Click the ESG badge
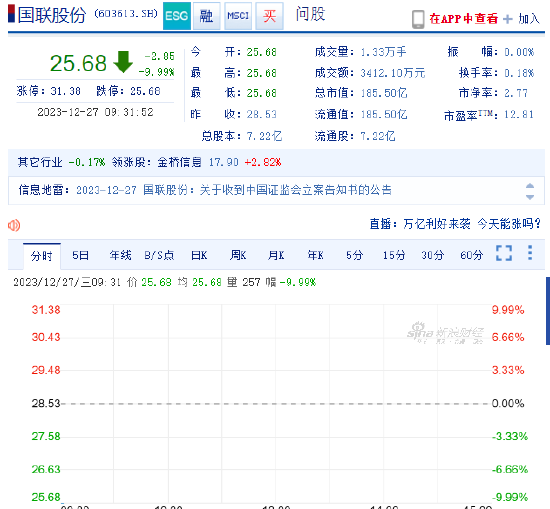The height and width of the screenshot is (509, 550). [177, 16]
